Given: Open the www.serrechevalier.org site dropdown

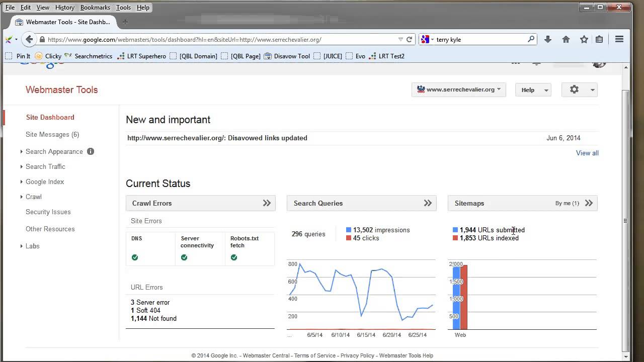Looking at the screenshot, I should pyautogui.click(x=459, y=89).
